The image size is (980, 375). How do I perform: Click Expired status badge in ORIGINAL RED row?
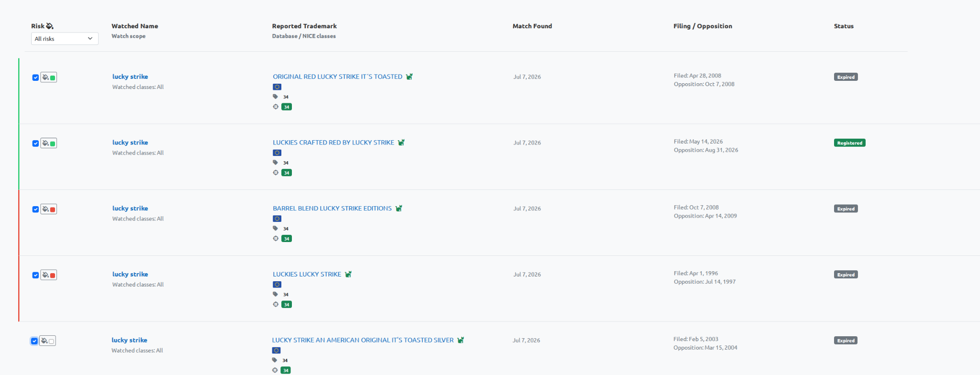[x=846, y=77]
